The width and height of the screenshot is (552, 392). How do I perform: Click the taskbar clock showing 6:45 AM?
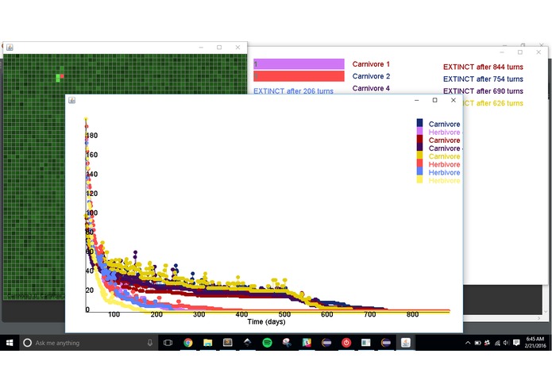[535, 343]
